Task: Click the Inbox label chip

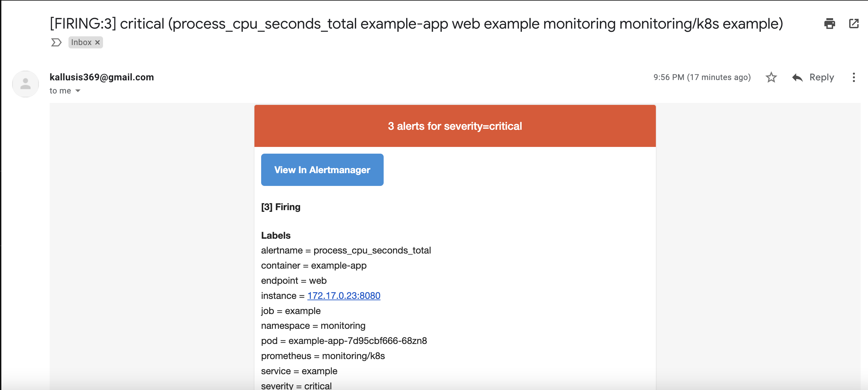Action: point(81,42)
